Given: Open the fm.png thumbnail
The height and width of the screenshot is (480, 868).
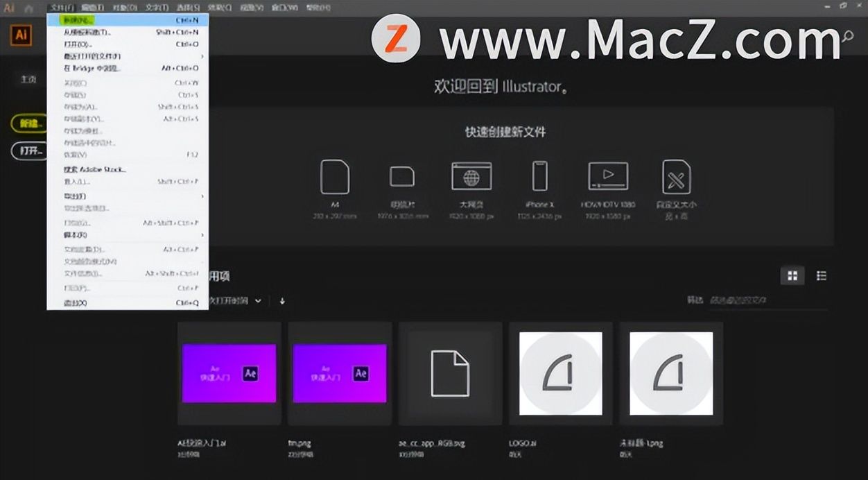Looking at the screenshot, I should click(x=340, y=373).
